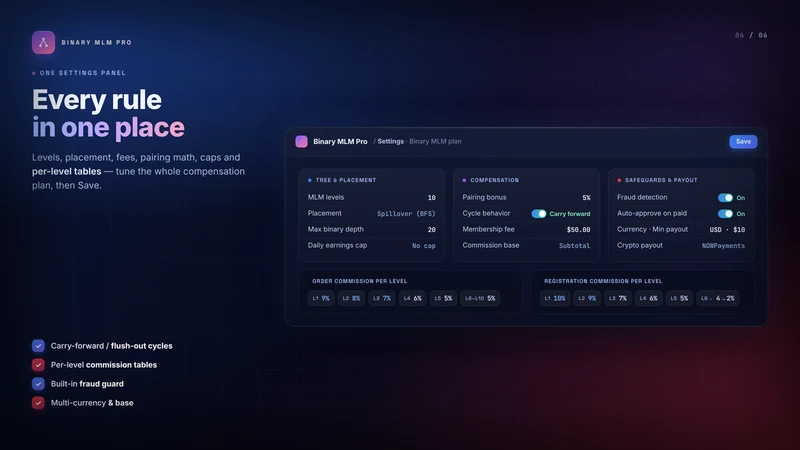
Task: Click the Settings breadcrumb
Action: click(390, 141)
